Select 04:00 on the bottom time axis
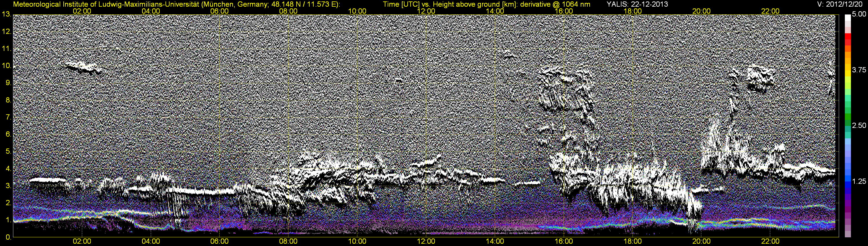 [x=151, y=241]
